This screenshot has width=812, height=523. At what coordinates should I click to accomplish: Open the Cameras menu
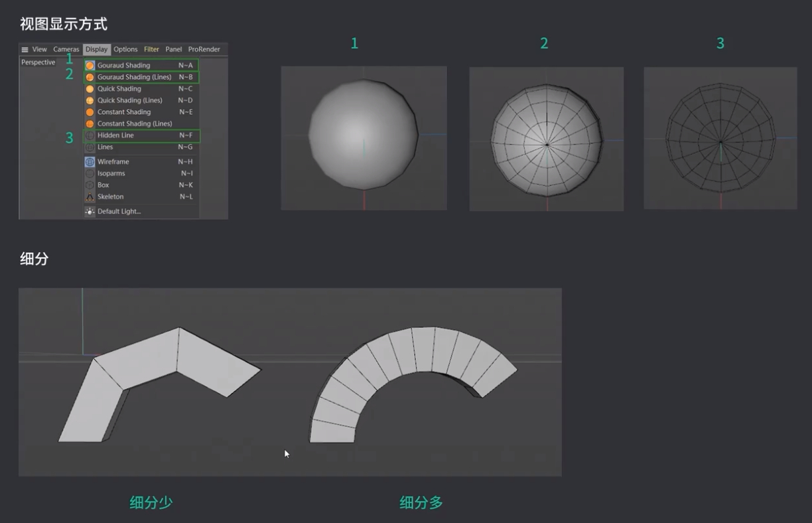66,50
